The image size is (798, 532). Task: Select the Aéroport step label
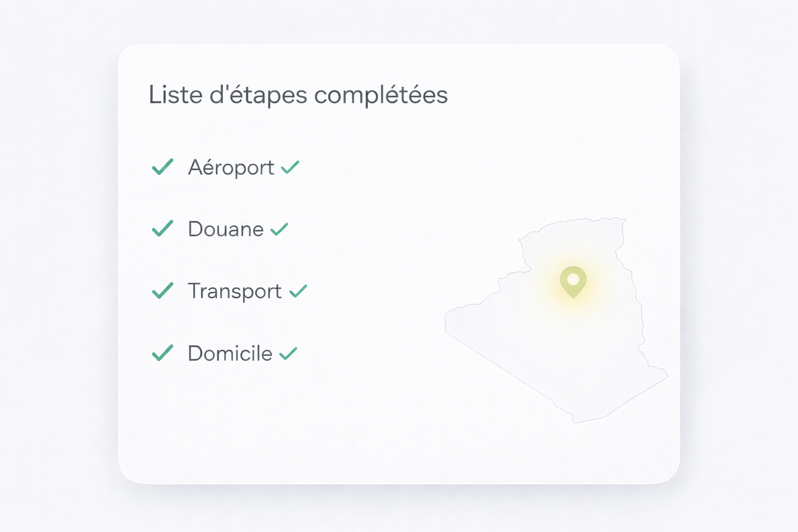pos(231,167)
